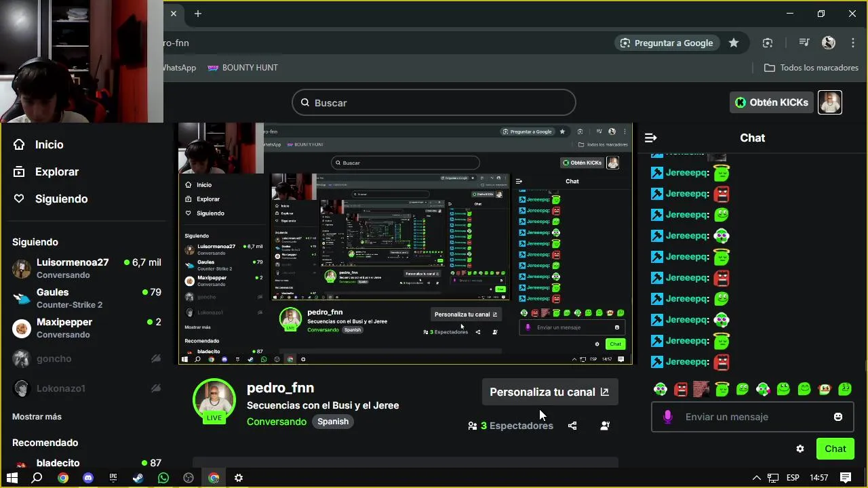This screenshot has height=488, width=868.
Task: View 3 Espectadores viewer list
Action: [x=511, y=426]
